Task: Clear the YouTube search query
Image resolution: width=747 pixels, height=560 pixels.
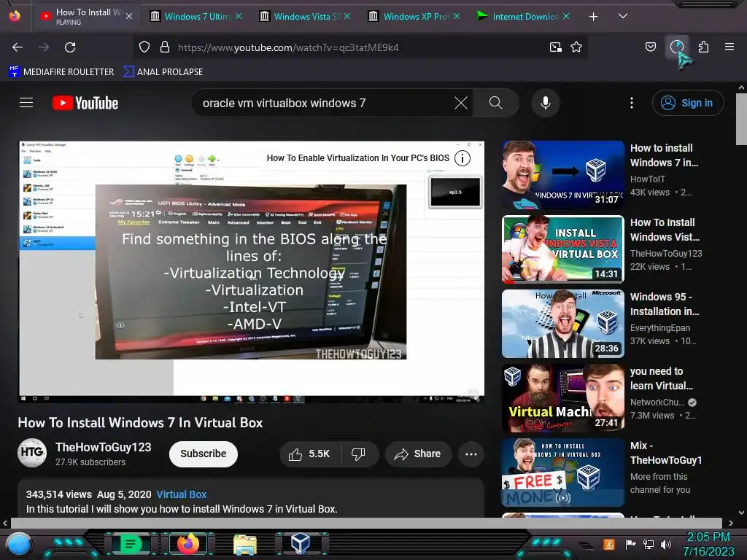Action: click(461, 103)
